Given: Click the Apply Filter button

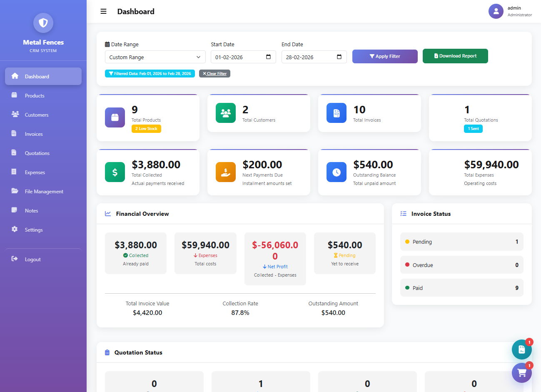Looking at the screenshot, I should click(385, 56).
